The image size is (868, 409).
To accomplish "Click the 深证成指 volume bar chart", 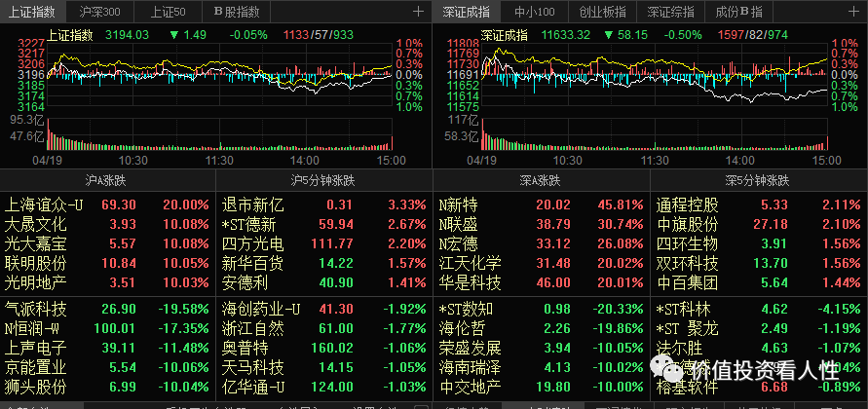I will (655, 133).
